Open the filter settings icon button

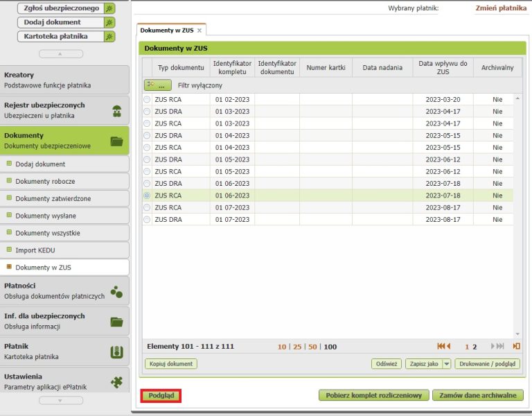157,85
